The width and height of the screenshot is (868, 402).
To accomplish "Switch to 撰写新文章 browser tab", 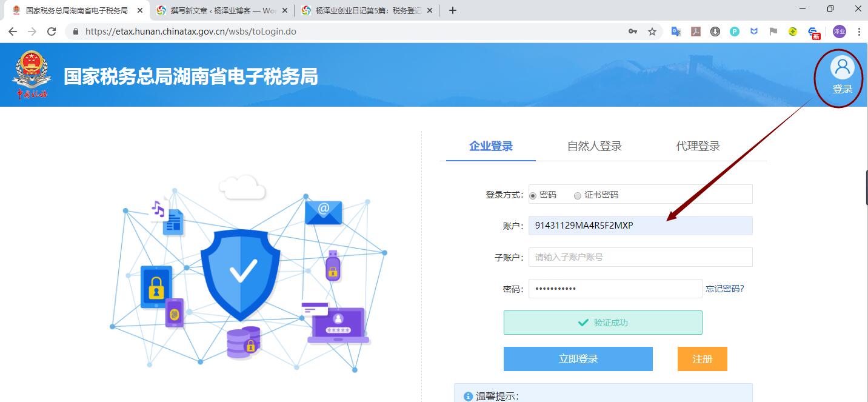I will coord(222,10).
